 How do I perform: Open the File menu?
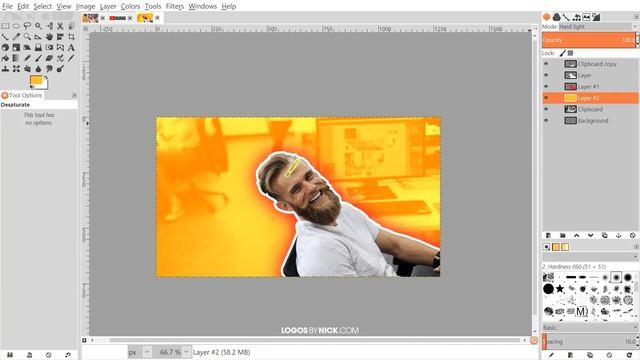coord(7,6)
